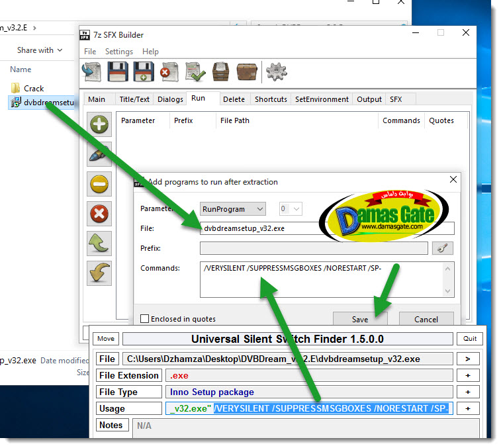Click the + button on File Type row
501x448 pixels.
[468, 392]
